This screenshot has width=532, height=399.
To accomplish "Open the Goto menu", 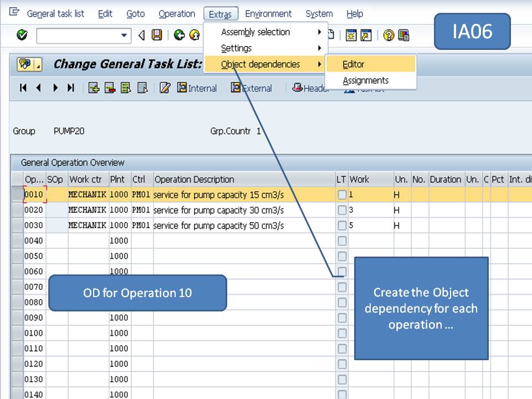I will click(135, 13).
